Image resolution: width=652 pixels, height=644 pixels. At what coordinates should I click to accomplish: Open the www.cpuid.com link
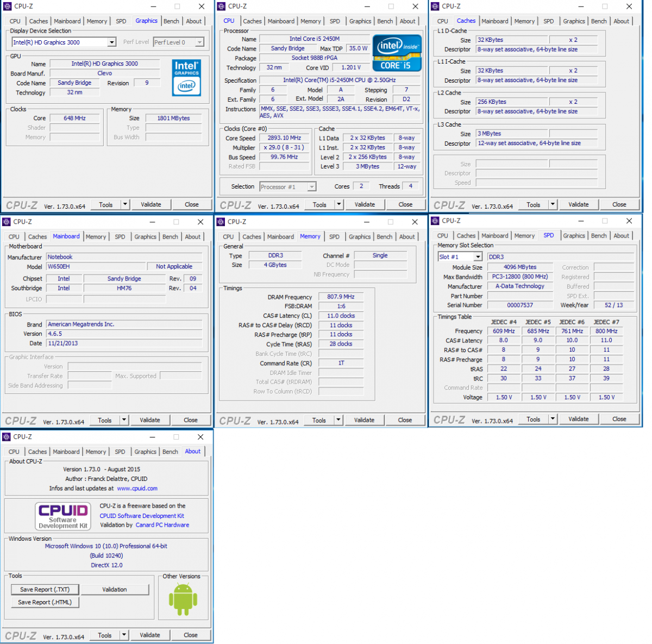[137, 489]
